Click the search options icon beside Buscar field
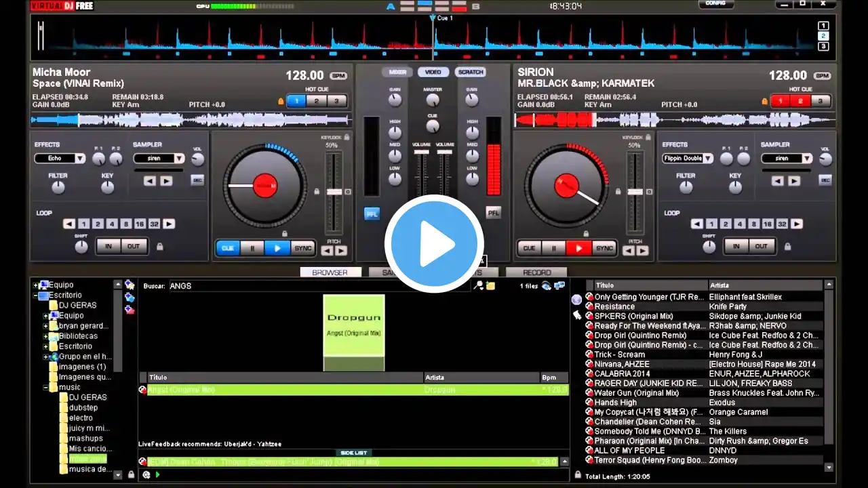 tap(479, 286)
